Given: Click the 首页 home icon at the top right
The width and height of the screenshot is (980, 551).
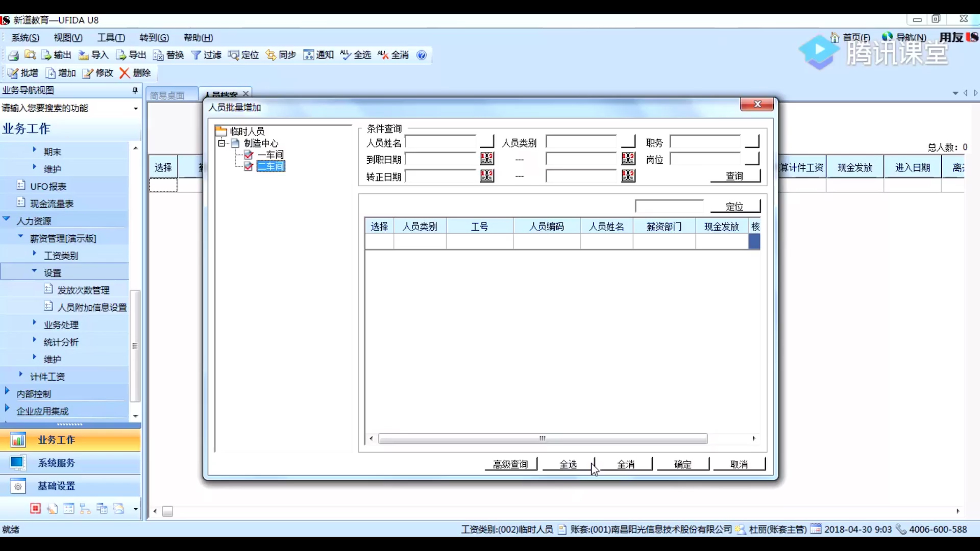Looking at the screenshot, I should coord(835,37).
